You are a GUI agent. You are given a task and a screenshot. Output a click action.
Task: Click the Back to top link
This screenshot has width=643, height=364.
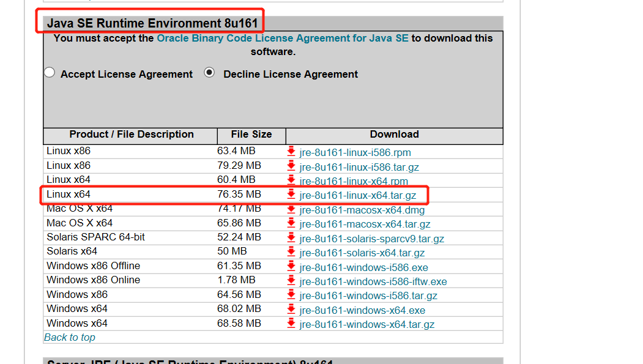pos(70,337)
